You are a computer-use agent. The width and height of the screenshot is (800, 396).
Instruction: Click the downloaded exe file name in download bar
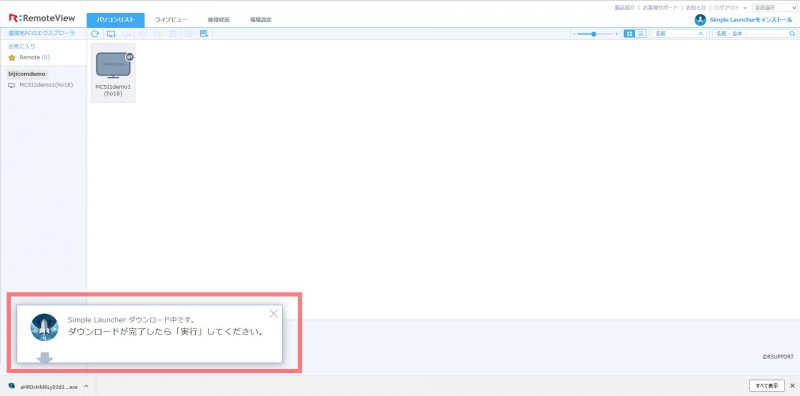point(49,386)
